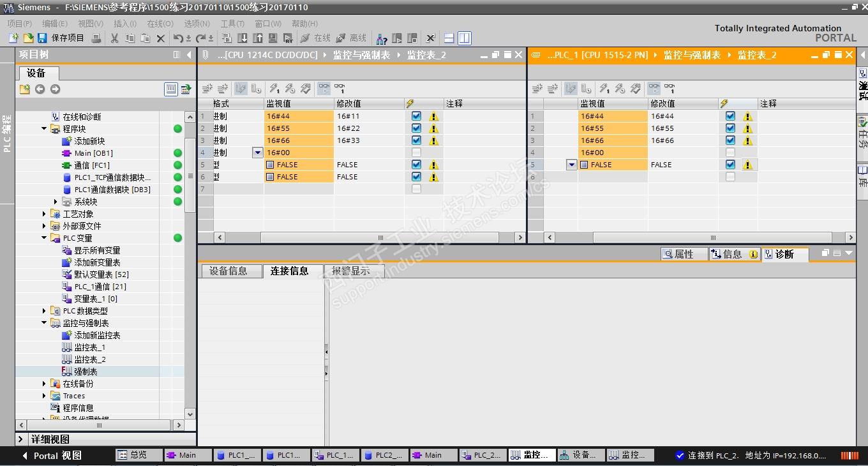Image resolution: width=868 pixels, height=466 pixels.
Task: Click the redo arrow icon
Action: coord(201,38)
